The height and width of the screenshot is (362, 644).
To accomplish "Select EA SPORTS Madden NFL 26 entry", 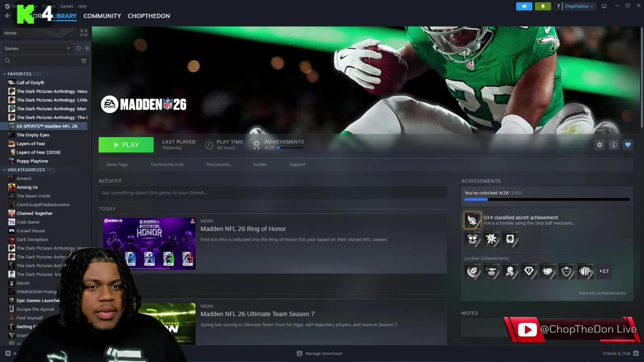I will pyautogui.click(x=47, y=126).
